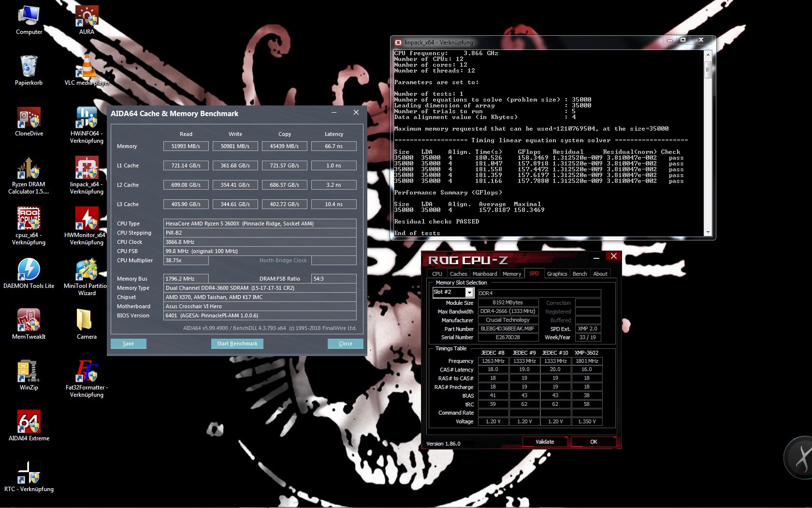Image resolution: width=812 pixels, height=508 pixels.
Task: Launch WinZip desktop icon
Action: (29, 375)
